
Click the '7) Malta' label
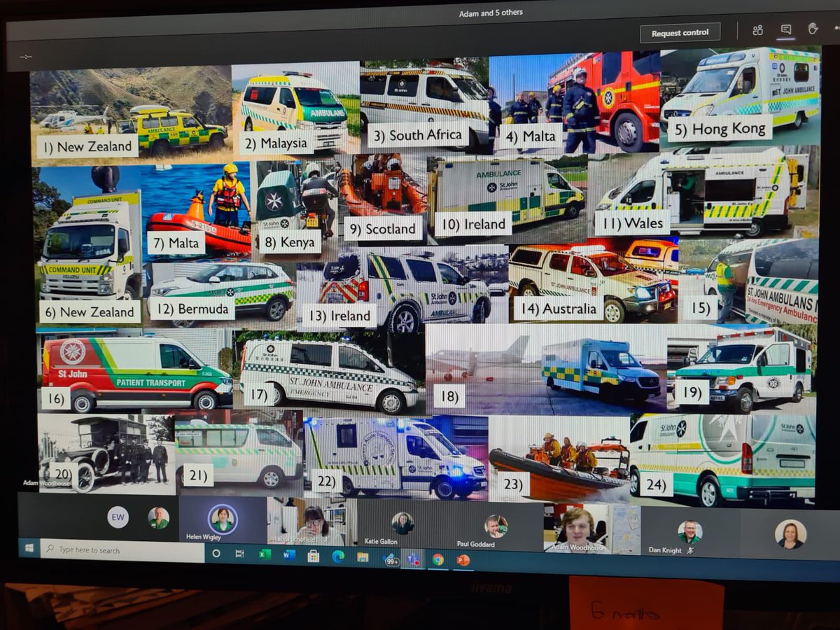[176, 243]
